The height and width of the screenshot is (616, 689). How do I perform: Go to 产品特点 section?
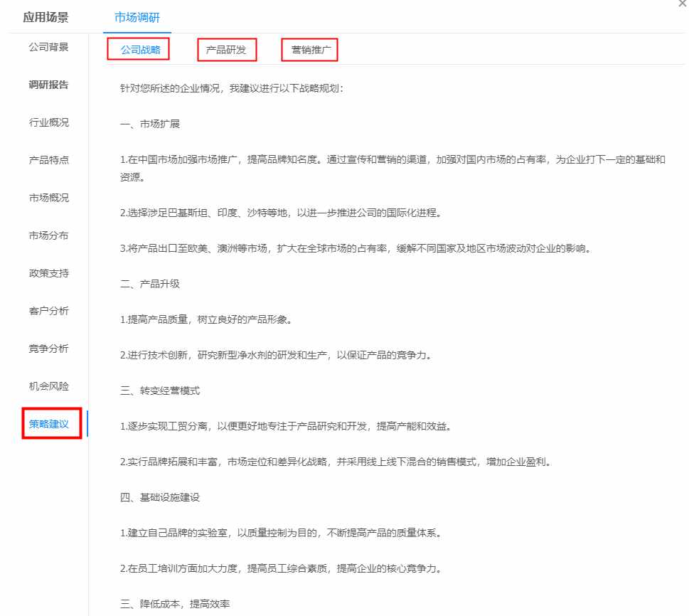click(x=49, y=160)
